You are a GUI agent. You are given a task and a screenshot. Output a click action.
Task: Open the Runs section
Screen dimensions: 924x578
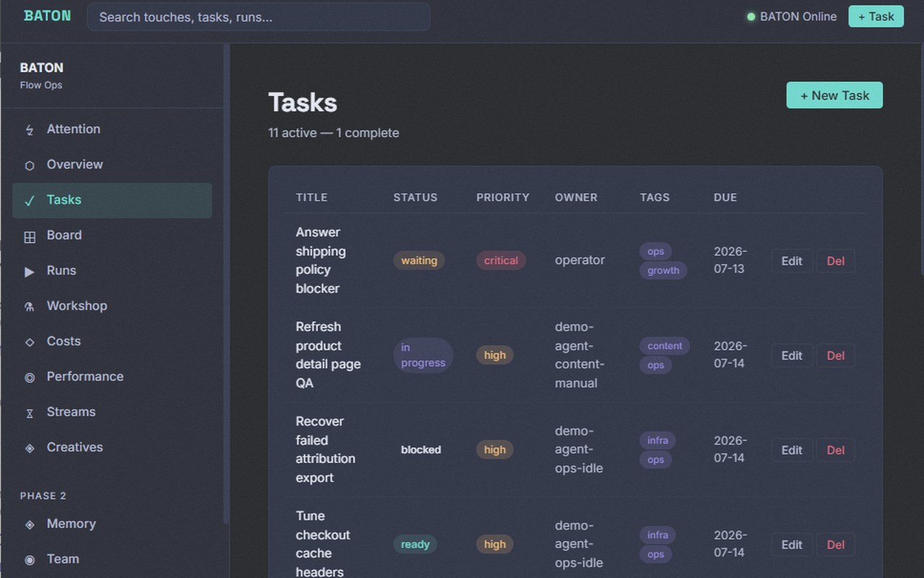click(x=112, y=271)
